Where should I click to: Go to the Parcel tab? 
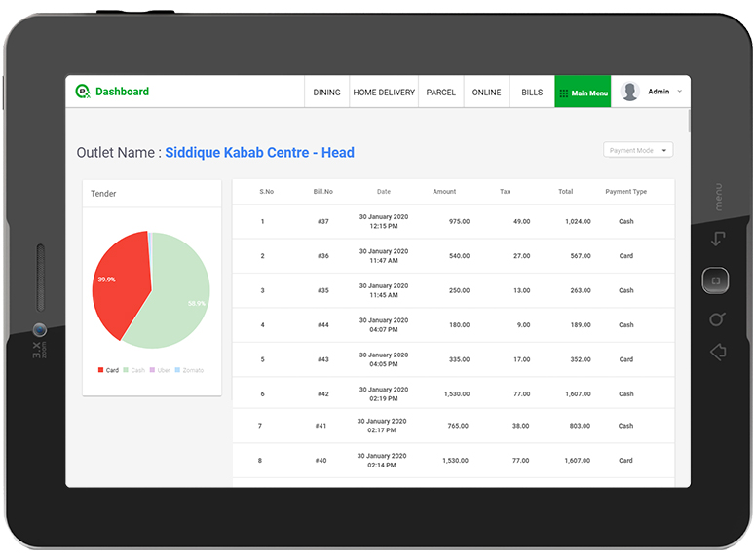click(x=441, y=93)
